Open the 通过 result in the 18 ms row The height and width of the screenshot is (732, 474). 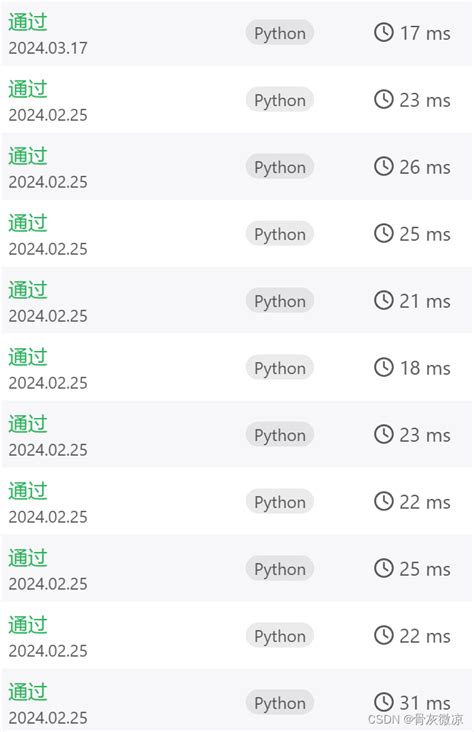pos(28,357)
